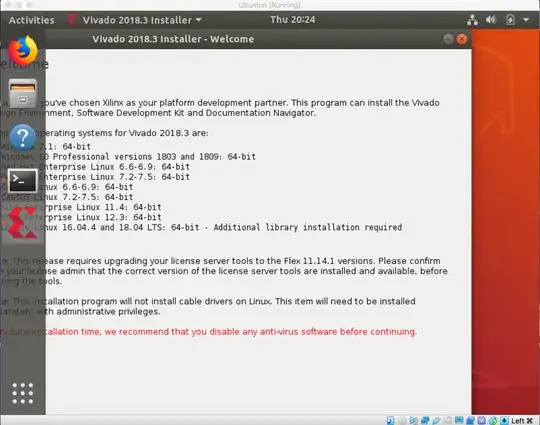This screenshot has width=540, height=425.
Task: Show Applications grid at dock bottom
Action: pyautogui.click(x=23, y=393)
